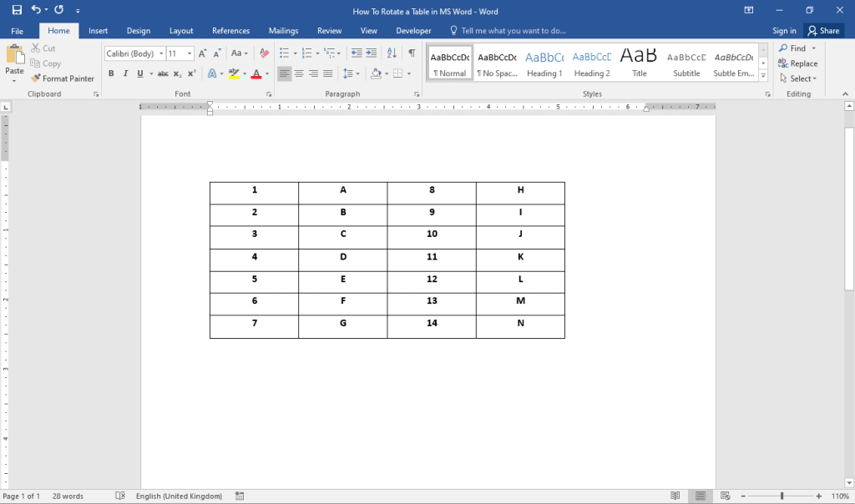Screen dimensions: 855x504
Task: Open the Developer ribbon tab
Action: coord(413,30)
